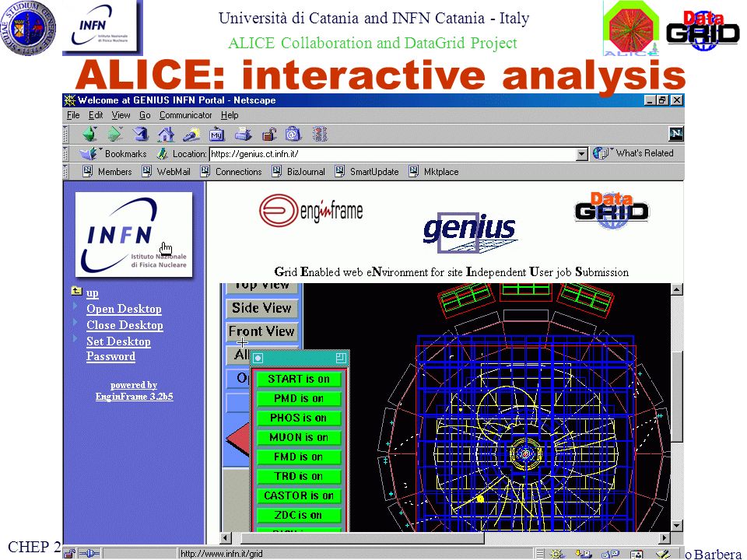
Task: Toggle the PHOS is on button
Action: [x=299, y=418]
